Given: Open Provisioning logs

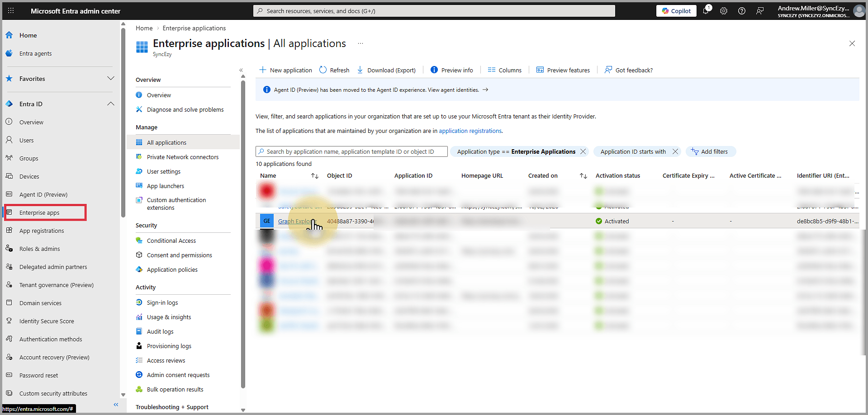Looking at the screenshot, I should (169, 346).
